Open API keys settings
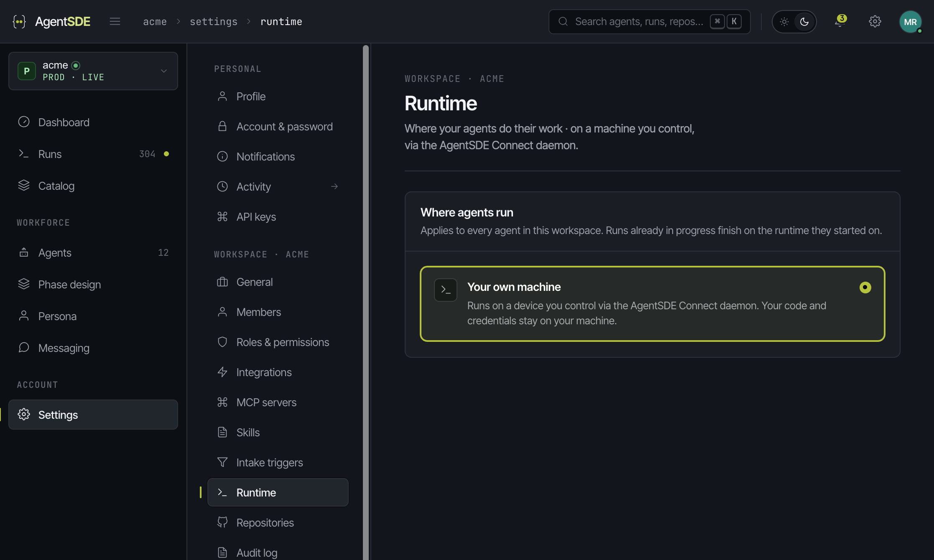Screen dimensions: 934x560 coord(278,217)
